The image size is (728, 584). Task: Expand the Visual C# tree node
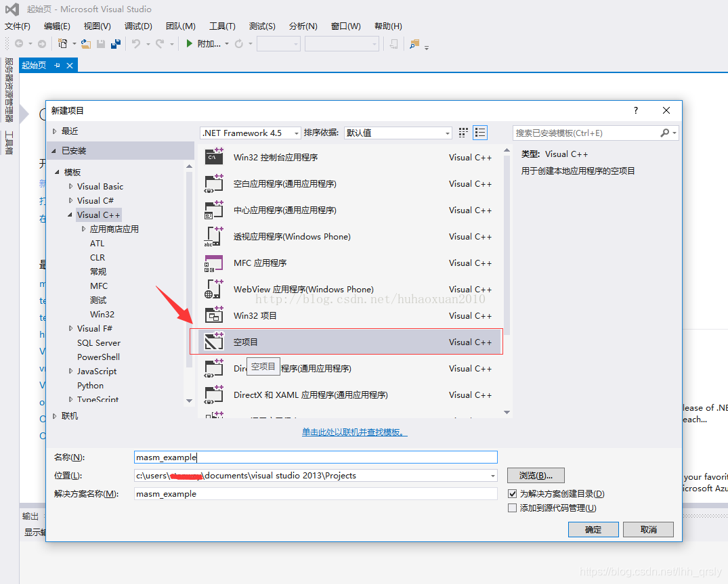coord(70,200)
